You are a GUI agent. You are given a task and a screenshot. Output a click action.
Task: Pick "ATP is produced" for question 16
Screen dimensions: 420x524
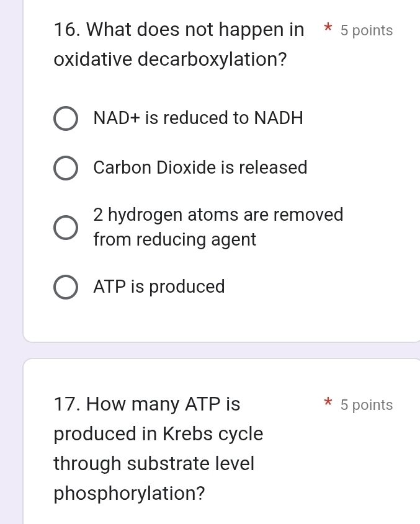point(65,286)
